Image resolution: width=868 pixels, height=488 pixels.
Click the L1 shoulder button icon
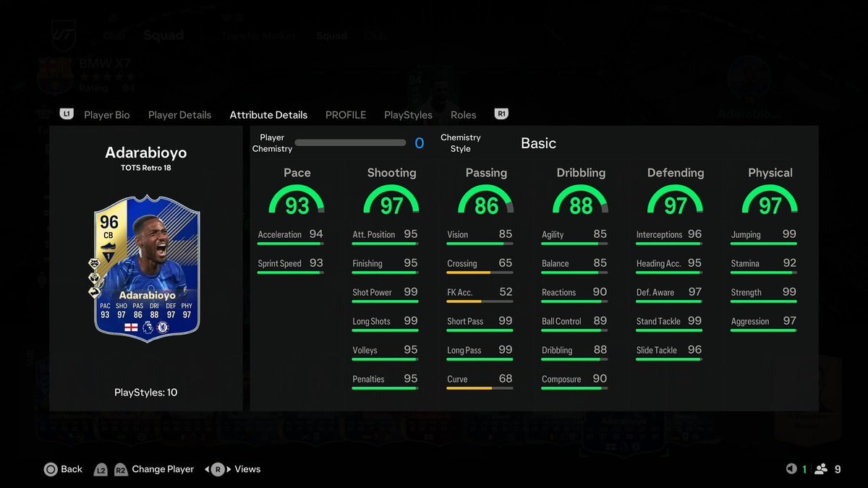67,114
